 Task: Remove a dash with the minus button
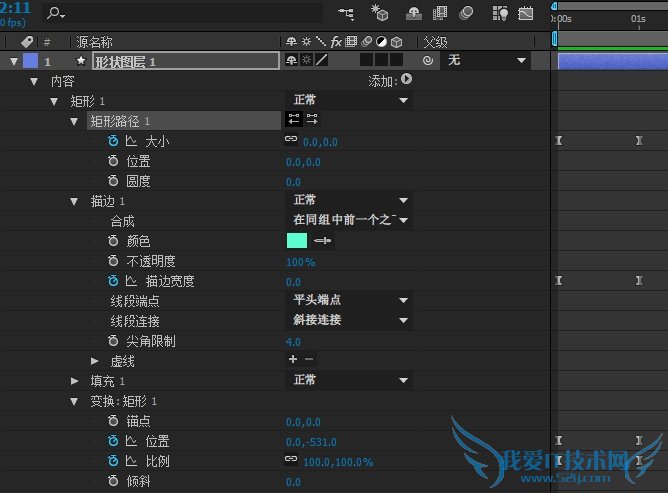click(x=309, y=359)
